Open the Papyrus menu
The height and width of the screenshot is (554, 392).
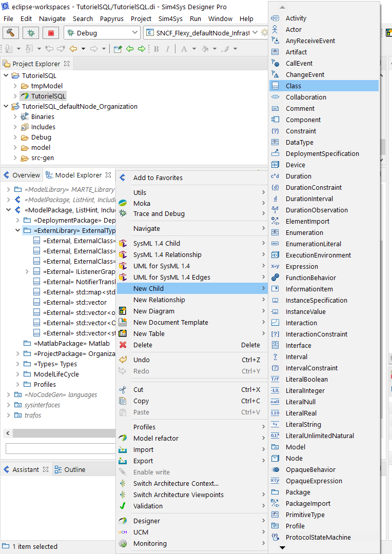[x=112, y=19]
